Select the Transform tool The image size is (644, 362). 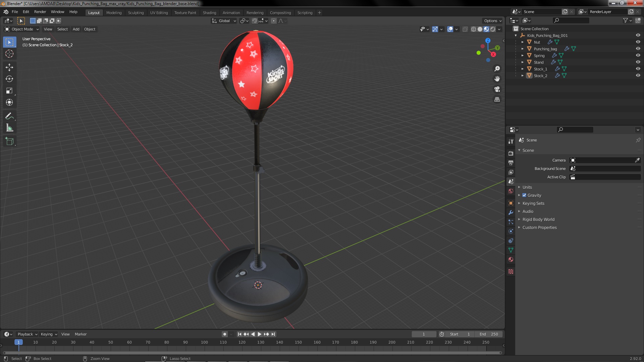[x=9, y=103]
